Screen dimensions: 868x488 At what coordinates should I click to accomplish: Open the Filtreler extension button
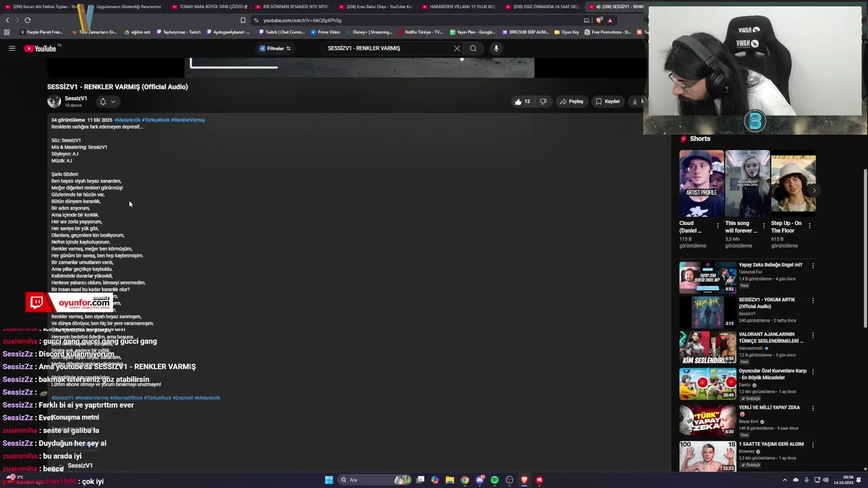pyautogui.click(x=275, y=48)
